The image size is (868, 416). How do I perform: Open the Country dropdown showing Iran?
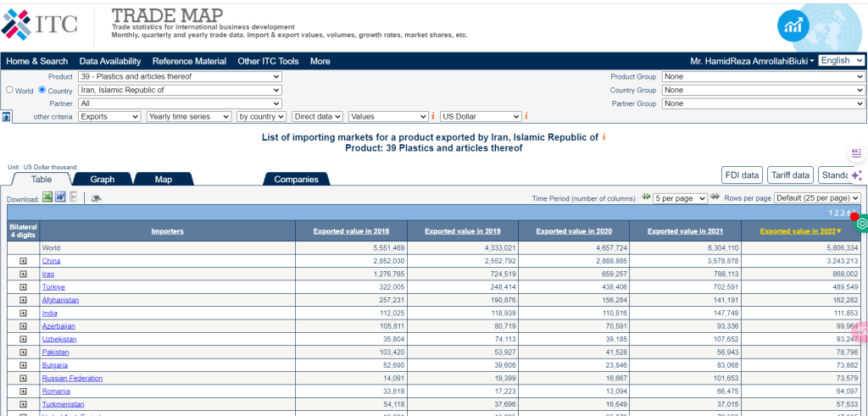pos(180,90)
